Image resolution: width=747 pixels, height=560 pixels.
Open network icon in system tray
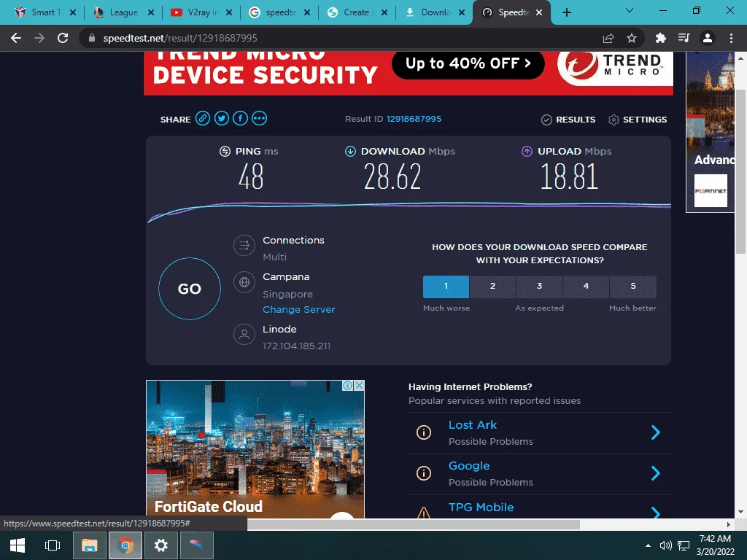pos(684,545)
